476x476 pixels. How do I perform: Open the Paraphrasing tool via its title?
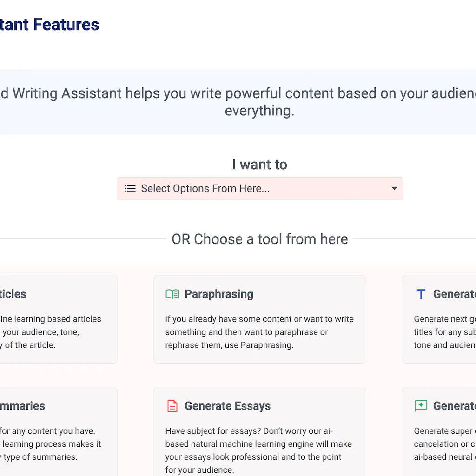[219, 294]
